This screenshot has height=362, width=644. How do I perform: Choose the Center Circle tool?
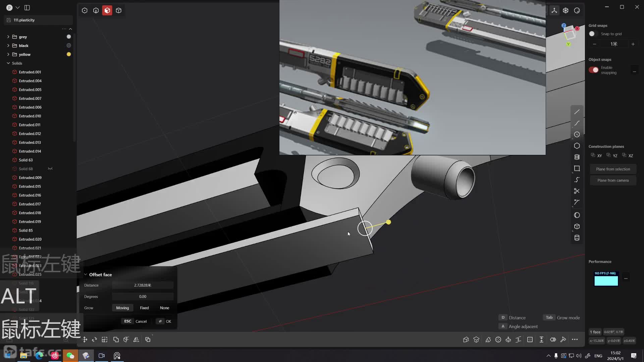577,134
